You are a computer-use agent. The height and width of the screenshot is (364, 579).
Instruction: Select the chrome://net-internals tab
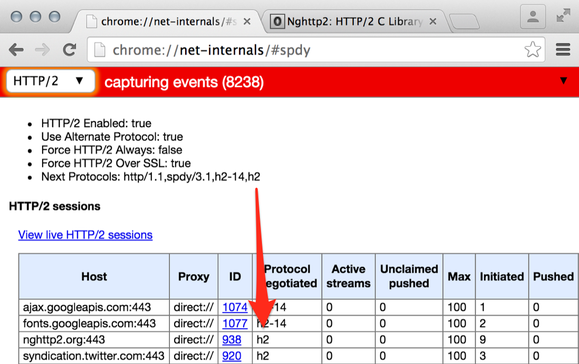click(168, 21)
